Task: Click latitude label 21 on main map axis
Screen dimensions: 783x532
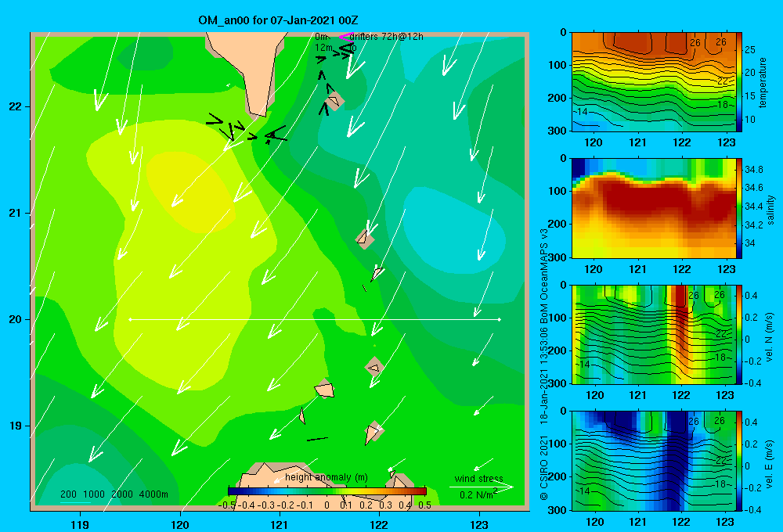Action: [x=15, y=213]
